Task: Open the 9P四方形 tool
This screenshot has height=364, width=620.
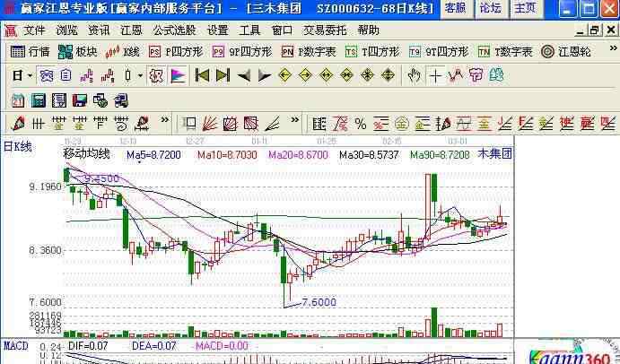Action: point(242,52)
